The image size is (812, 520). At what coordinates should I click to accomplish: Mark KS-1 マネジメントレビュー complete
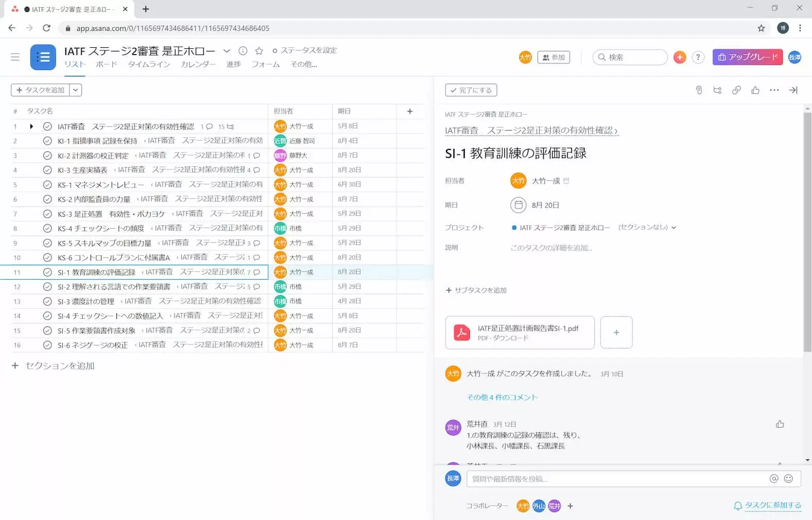(x=47, y=185)
